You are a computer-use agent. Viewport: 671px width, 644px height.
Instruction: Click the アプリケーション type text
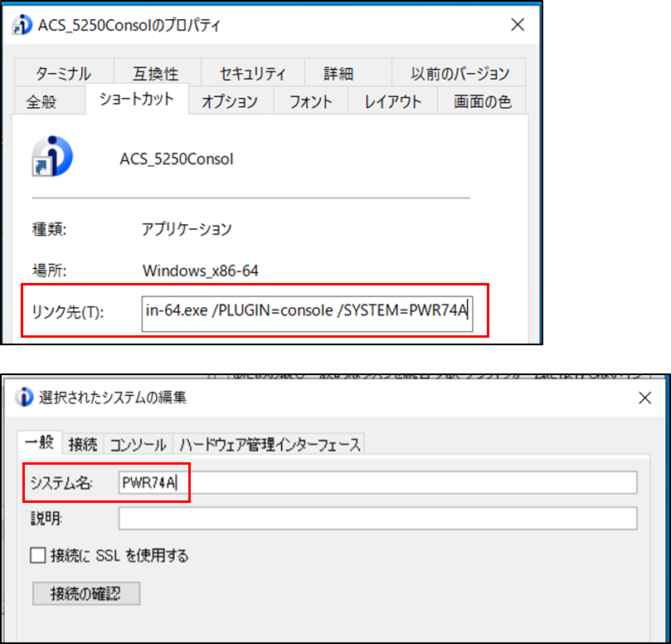point(187,229)
